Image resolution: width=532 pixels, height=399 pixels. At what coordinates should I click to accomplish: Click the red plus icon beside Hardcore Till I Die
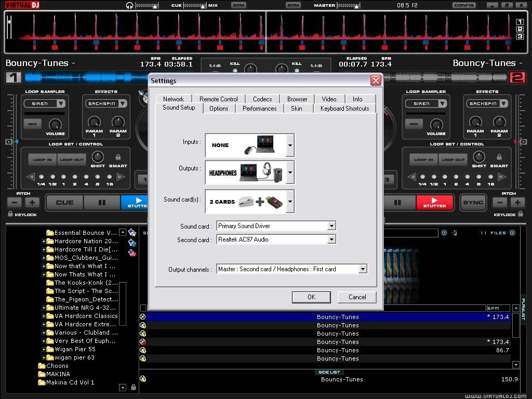pos(132,252)
